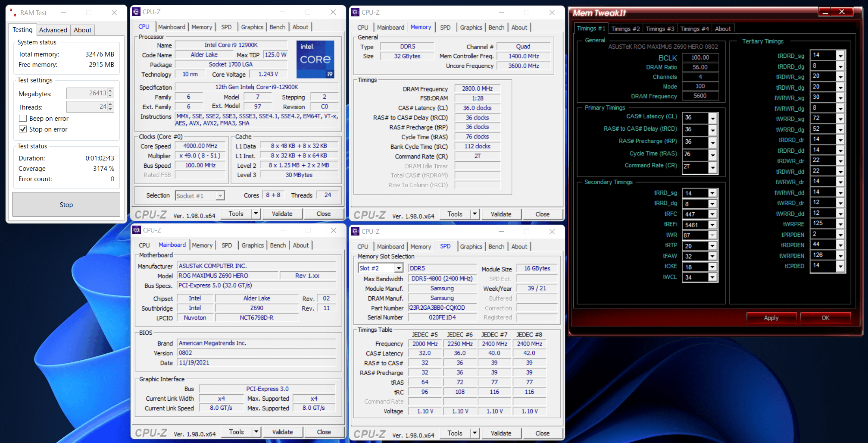Click the RAM Test app icon in title bar
Image resolution: width=868 pixels, height=443 pixels.
(13, 13)
